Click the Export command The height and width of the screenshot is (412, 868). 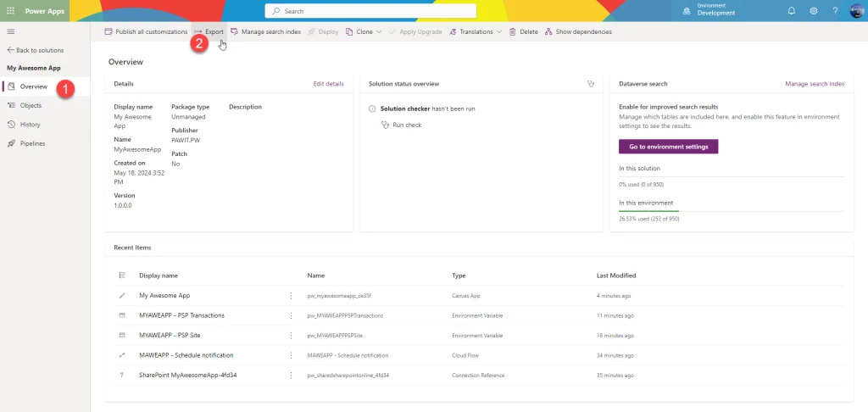[209, 32]
